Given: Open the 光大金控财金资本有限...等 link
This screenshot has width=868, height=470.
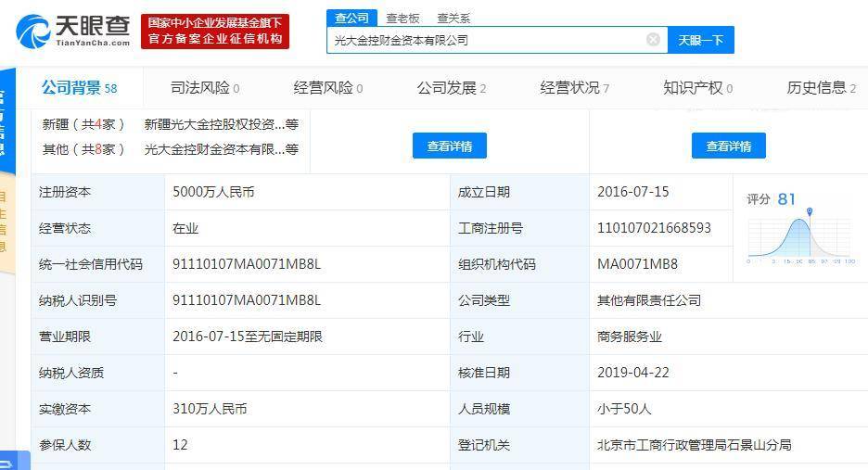Looking at the screenshot, I should 222,149.
